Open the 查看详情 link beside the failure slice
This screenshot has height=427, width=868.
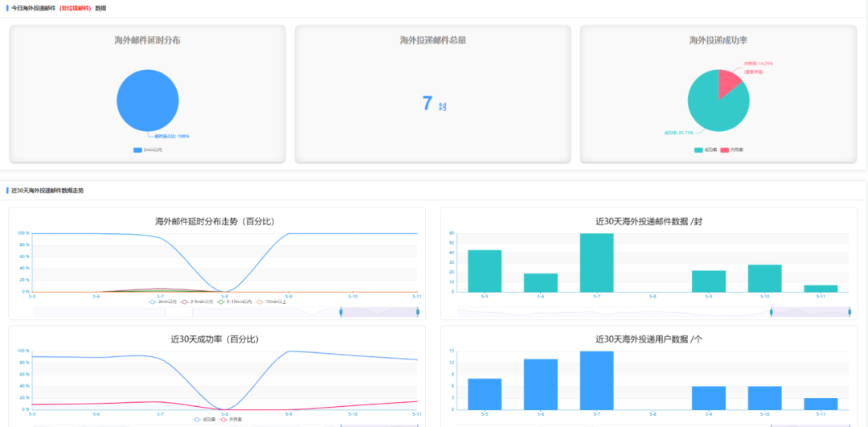point(753,72)
